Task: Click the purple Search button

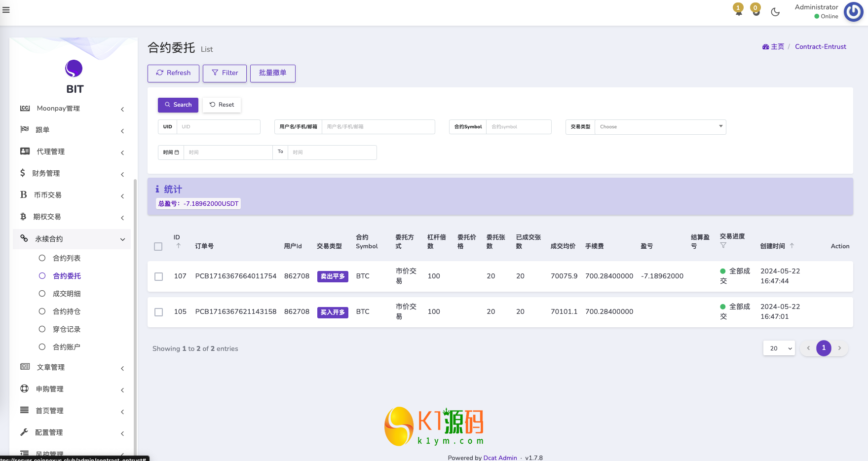Action: click(178, 105)
